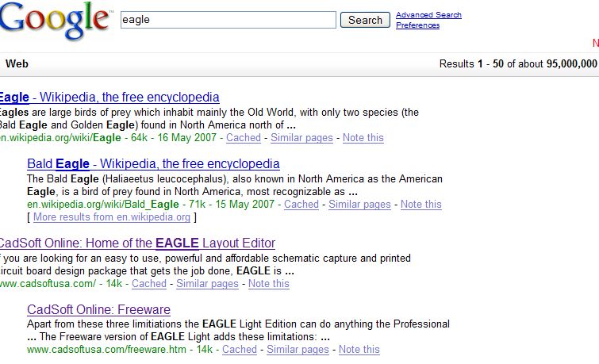Click 'Note this' for the Bald Eagle result
The image size is (599, 364).
coord(421,205)
